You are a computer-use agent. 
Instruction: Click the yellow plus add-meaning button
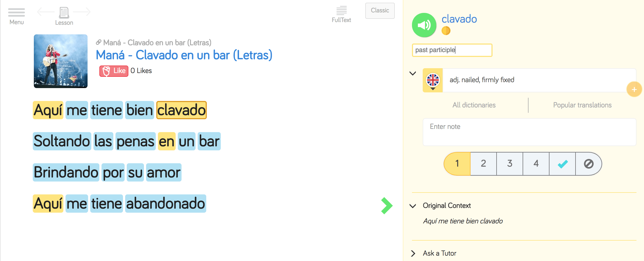coord(634,89)
